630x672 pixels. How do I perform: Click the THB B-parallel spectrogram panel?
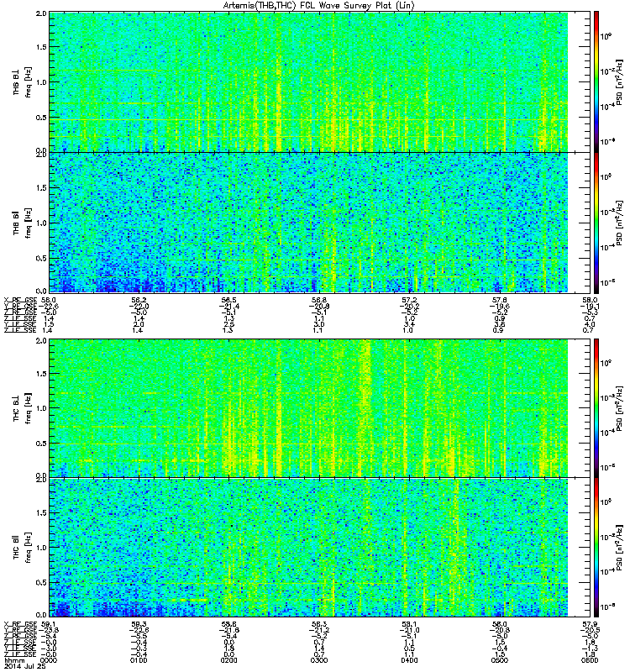(308, 223)
